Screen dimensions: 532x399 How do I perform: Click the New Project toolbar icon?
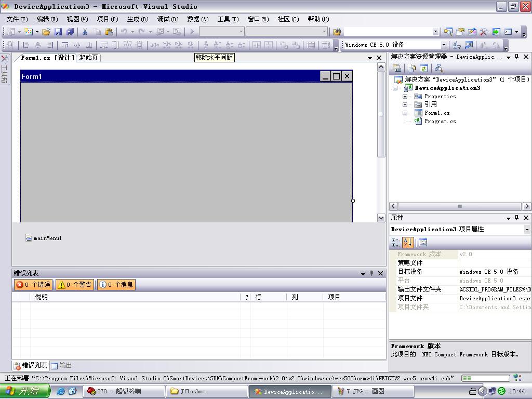(11, 32)
